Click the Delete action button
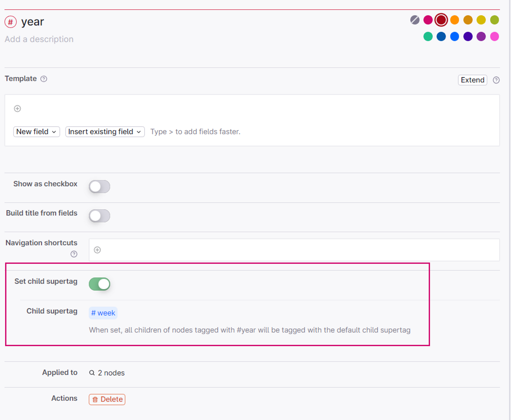The height and width of the screenshot is (420, 511). 107,399
